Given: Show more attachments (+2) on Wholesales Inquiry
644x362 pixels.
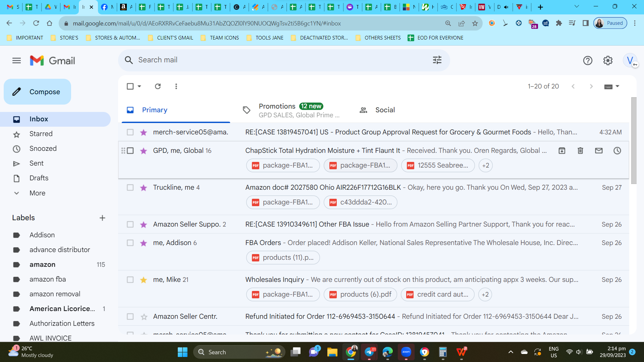Looking at the screenshot, I should click(485, 295).
